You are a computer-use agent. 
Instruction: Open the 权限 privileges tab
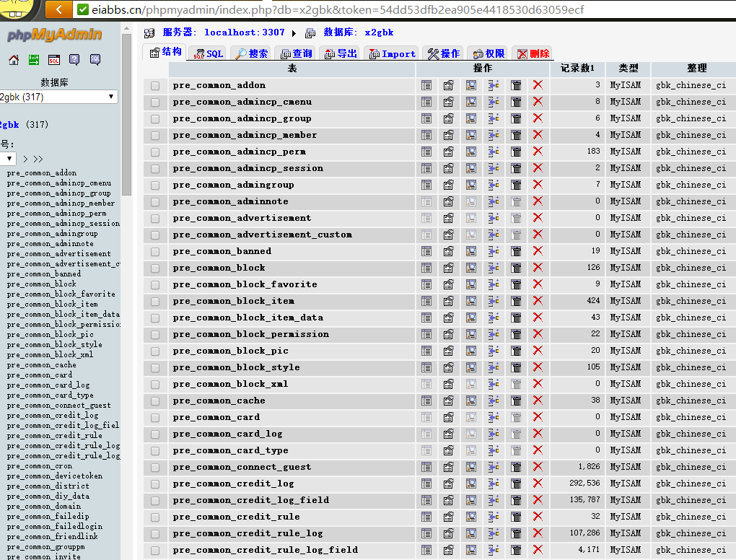[489, 53]
